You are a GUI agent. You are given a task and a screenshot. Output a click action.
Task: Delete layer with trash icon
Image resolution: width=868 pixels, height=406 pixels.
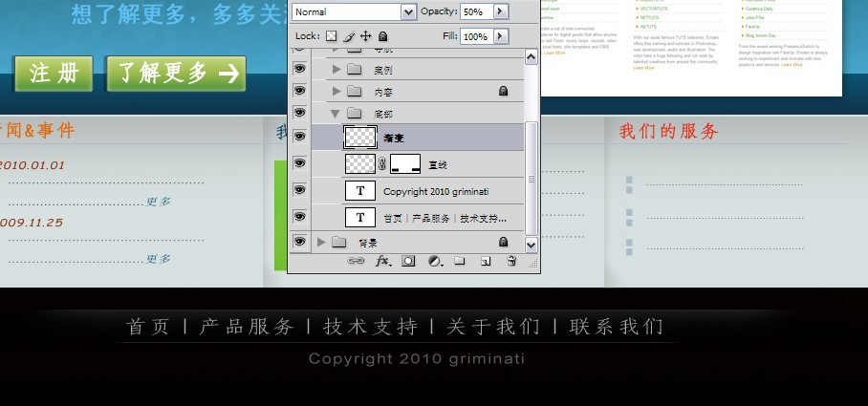pyautogui.click(x=512, y=261)
